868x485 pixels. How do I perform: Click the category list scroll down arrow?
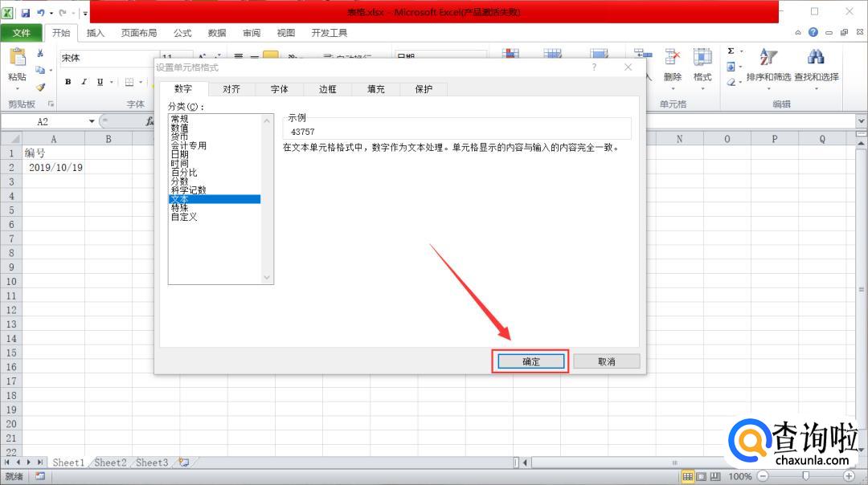(x=267, y=278)
